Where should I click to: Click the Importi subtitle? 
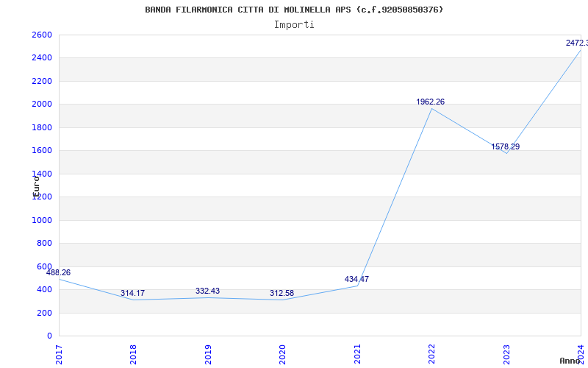pos(294,24)
